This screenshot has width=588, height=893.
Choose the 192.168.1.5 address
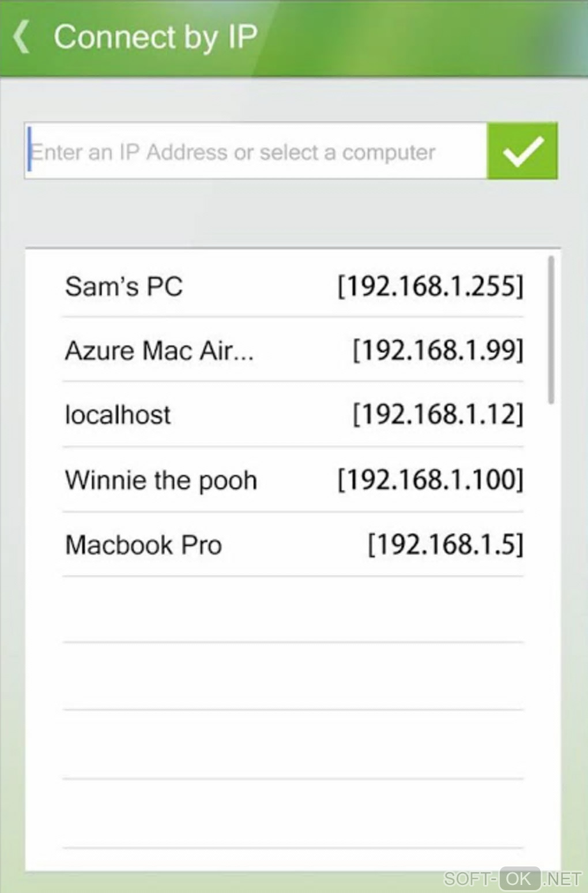[x=446, y=545]
